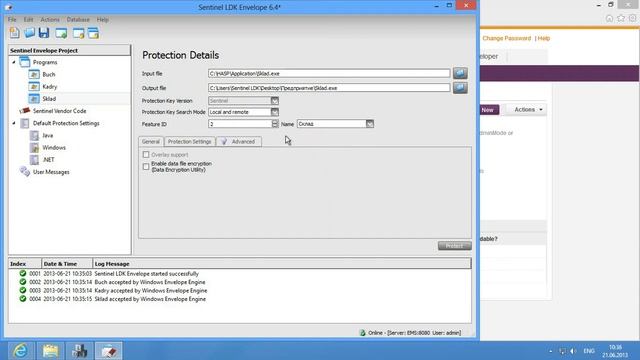Click the Sentinel Envelope taskbar icon
Viewport: 640px width, 360px height.
tap(109, 351)
